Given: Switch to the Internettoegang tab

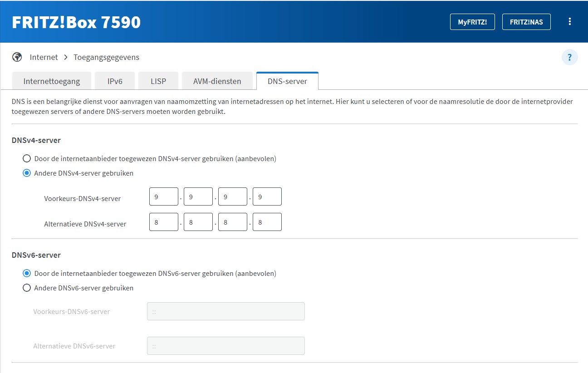Looking at the screenshot, I should pyautogui.click(x=52, y=82).
